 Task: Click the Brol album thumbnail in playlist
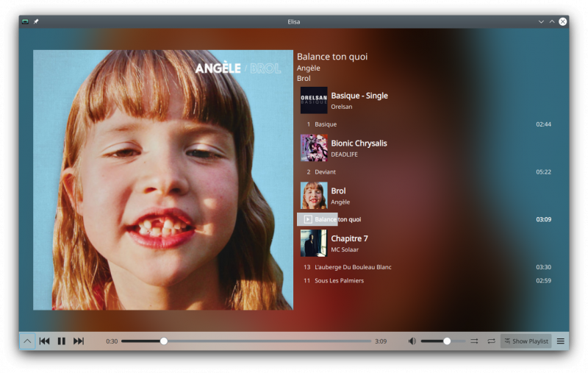[314, 196]
